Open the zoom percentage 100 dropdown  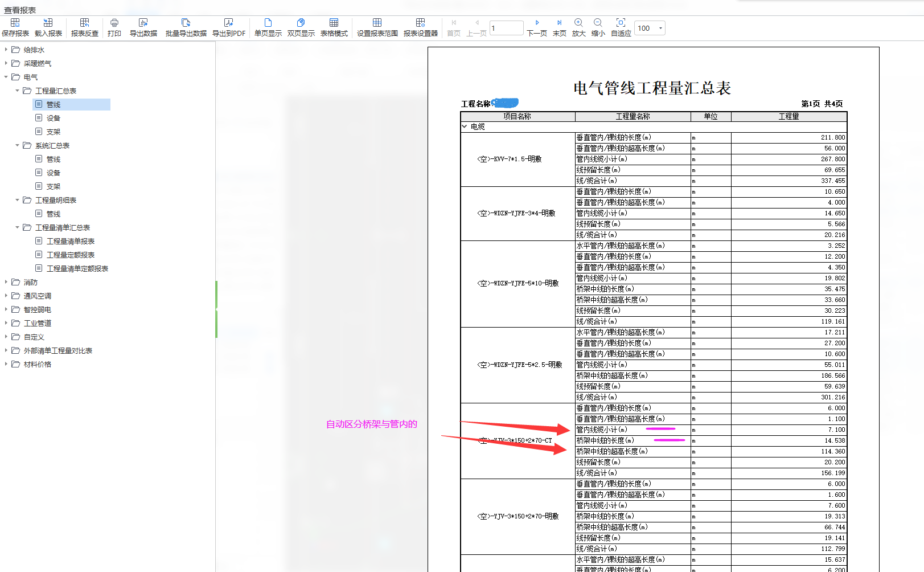(x=660, y=28)
